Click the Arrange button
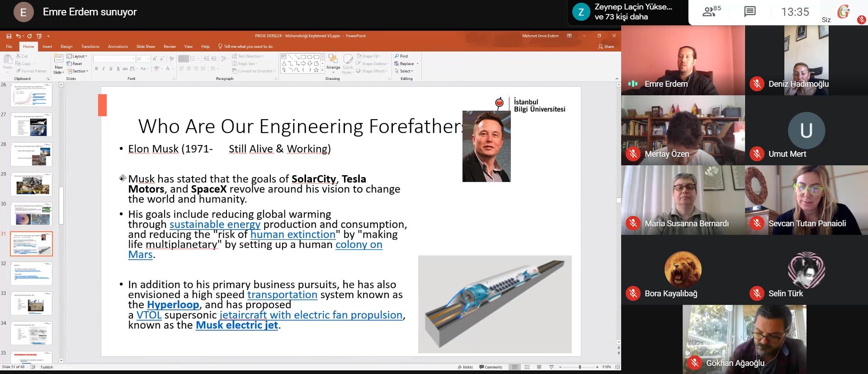The height and width of the screenshot is (374, 868). tap(333, 63)
